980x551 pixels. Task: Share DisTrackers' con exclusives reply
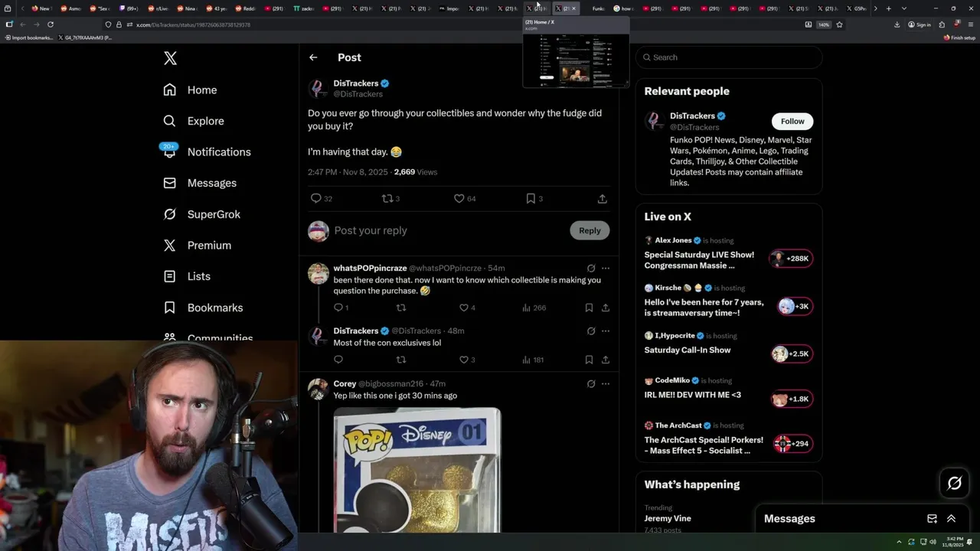click(606, 360)
